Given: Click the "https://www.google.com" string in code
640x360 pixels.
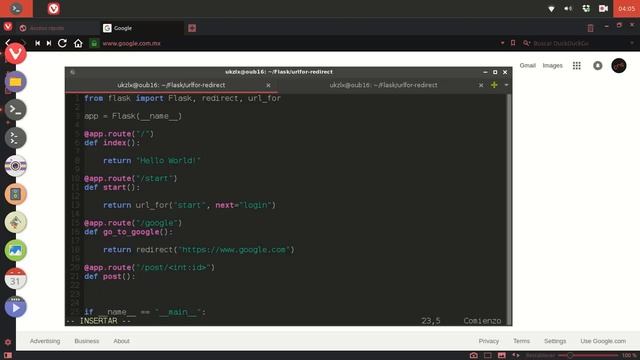Looking at the screenshot, I should tap(234, 249).
